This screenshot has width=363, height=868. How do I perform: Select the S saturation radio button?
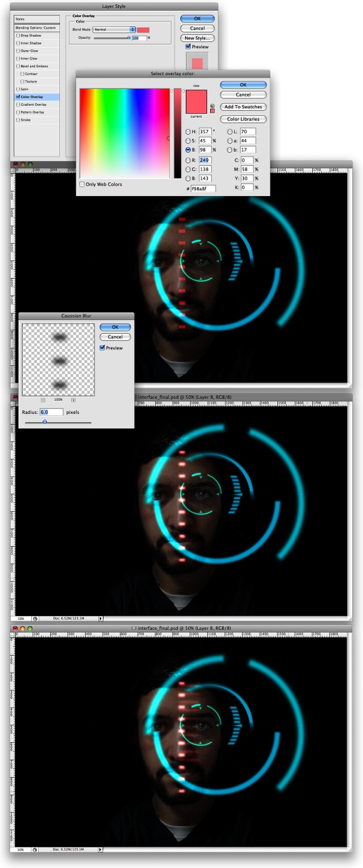[x=188, y=140]
